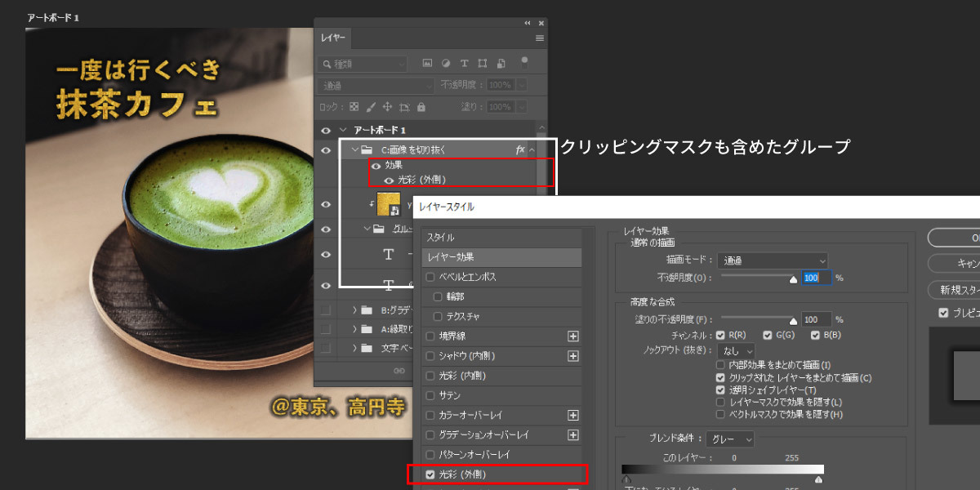The width and height of the screenshot is (980, 490).
Task: Collapse the C:画像を切り抜く group chevron
Action: [x=354, y=150]
